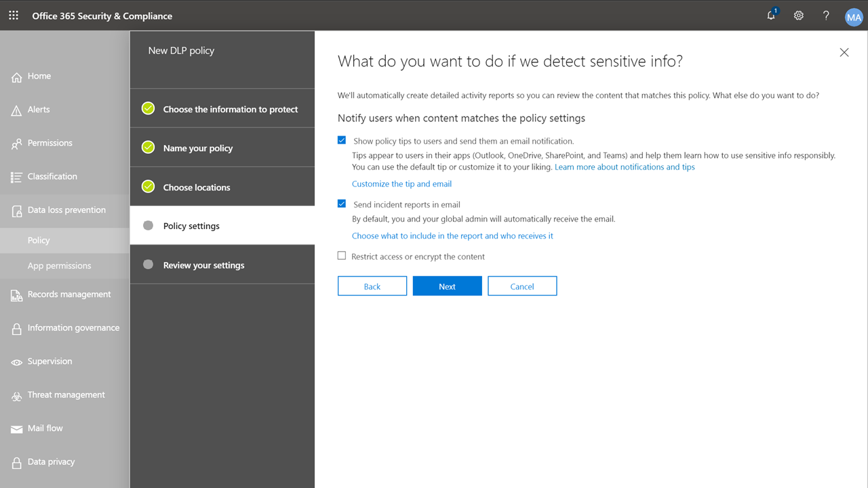Close the New DLP policy wizard
This screenshot has width=868, height=488.
click(844, 52)
